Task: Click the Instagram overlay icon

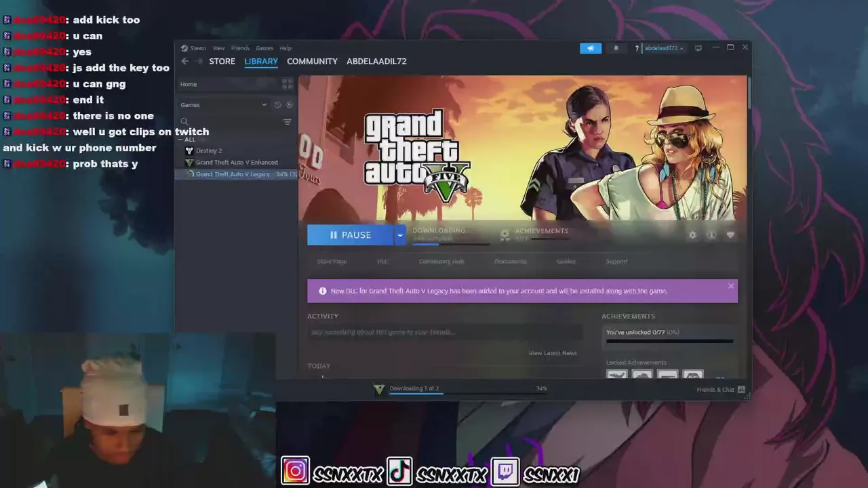Action: pyautogui.click(x=296, y=472)
